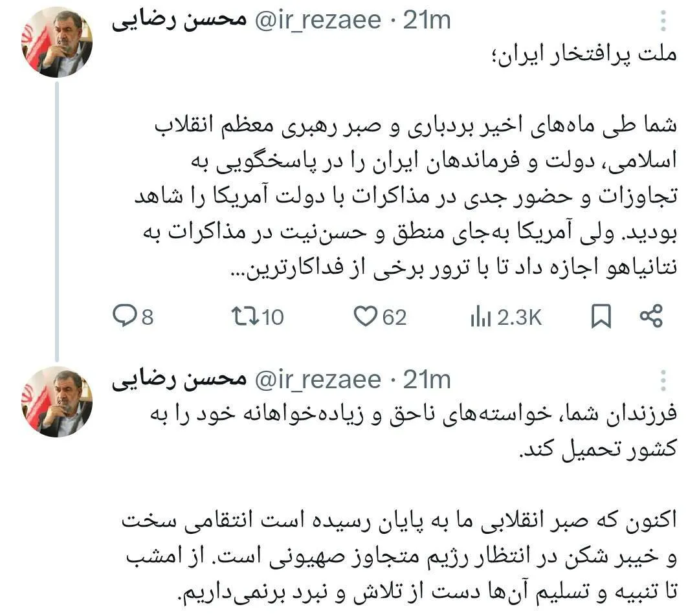
Task: Bookmark the first tweet
Action: [x=601, y=316]
